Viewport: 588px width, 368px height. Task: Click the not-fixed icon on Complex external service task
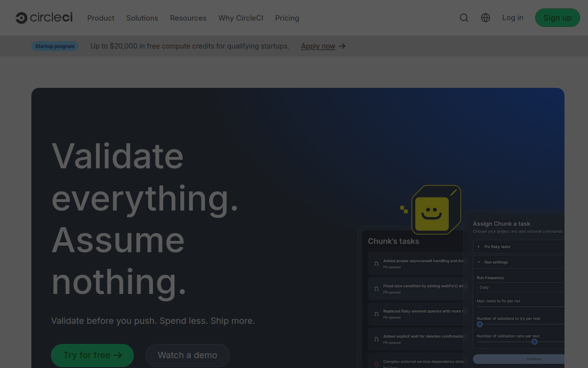click(x=376, y=364)
